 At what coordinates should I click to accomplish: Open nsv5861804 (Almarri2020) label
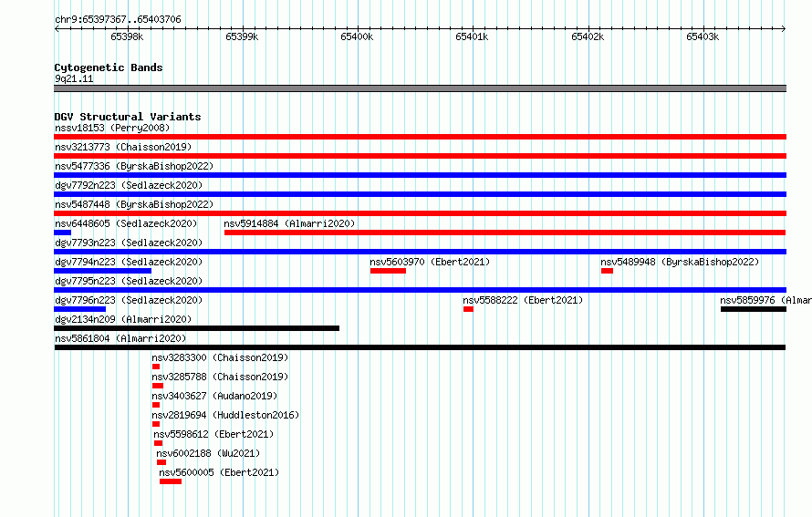click(x=120, y=338)
